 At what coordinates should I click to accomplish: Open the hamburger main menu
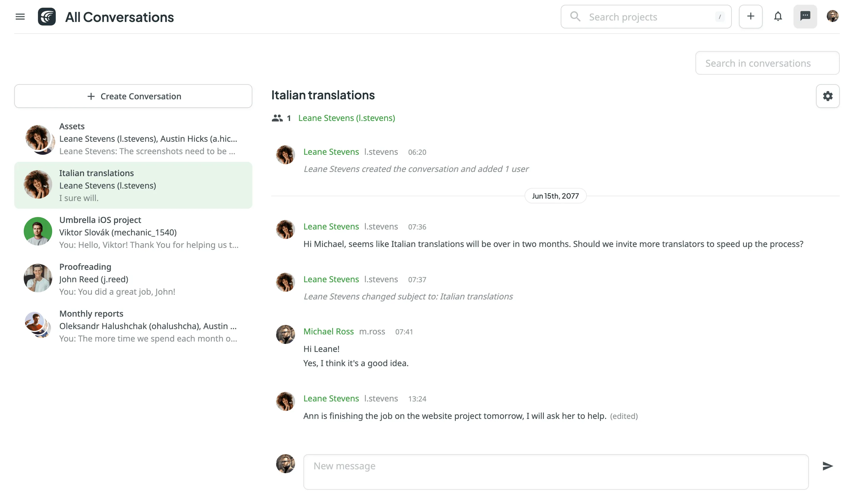point(20,17)
